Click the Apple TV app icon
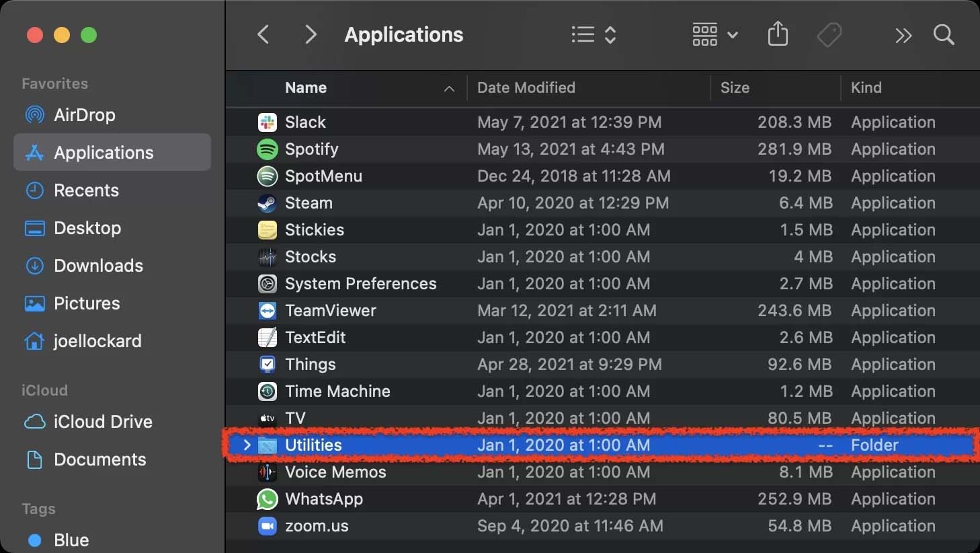Image resolution: width=980 pixels, height=553 pixels. point(268,418)
